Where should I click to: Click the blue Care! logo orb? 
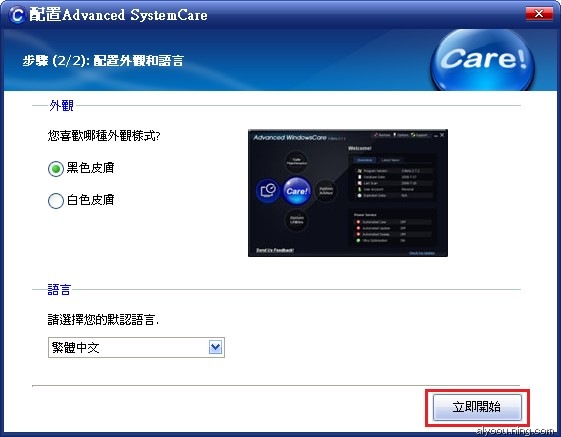click(483, 60)
